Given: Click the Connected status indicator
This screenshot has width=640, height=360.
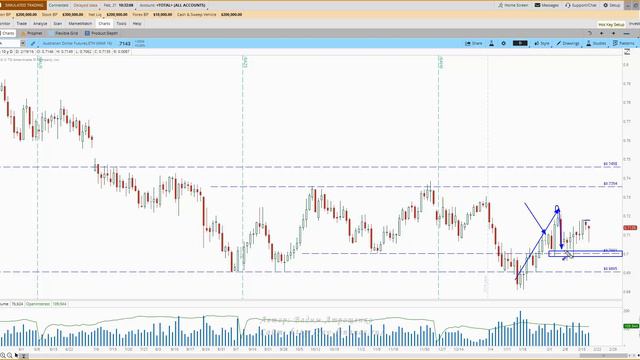Looking at the screenshot, I should pyautogui.click(x=58, y=5).
